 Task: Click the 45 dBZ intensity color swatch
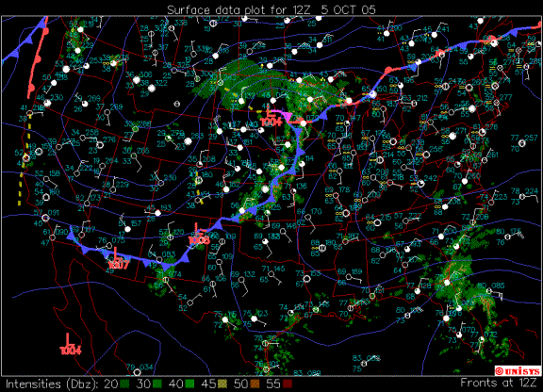[222, 384]
